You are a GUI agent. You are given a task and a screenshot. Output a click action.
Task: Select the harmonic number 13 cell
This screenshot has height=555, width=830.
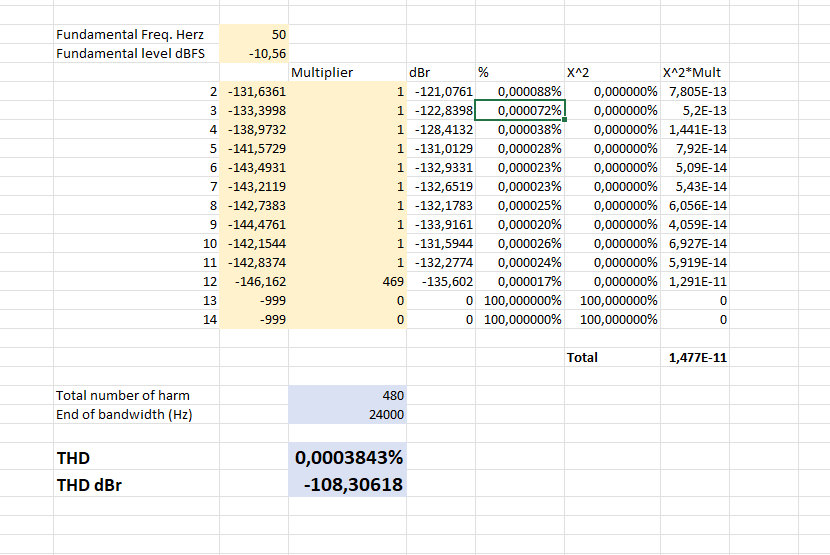tap(137, 301)
